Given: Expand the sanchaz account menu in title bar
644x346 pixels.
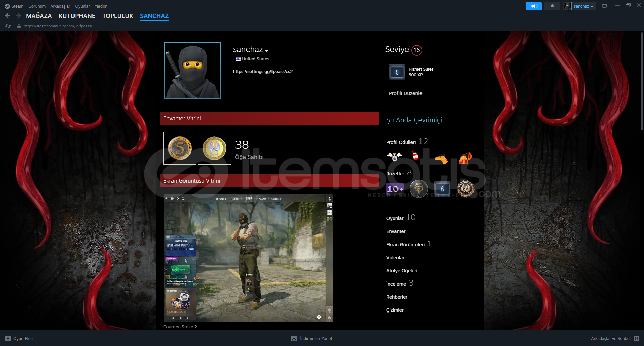Looking at the screenshot, I should (x=583, y=6).
